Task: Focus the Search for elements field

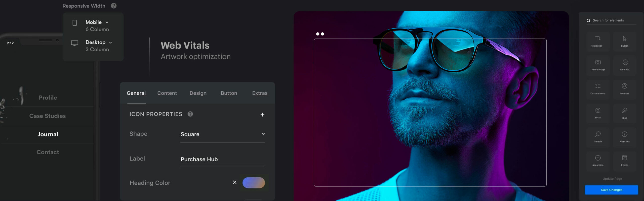Action: point(611,21)
